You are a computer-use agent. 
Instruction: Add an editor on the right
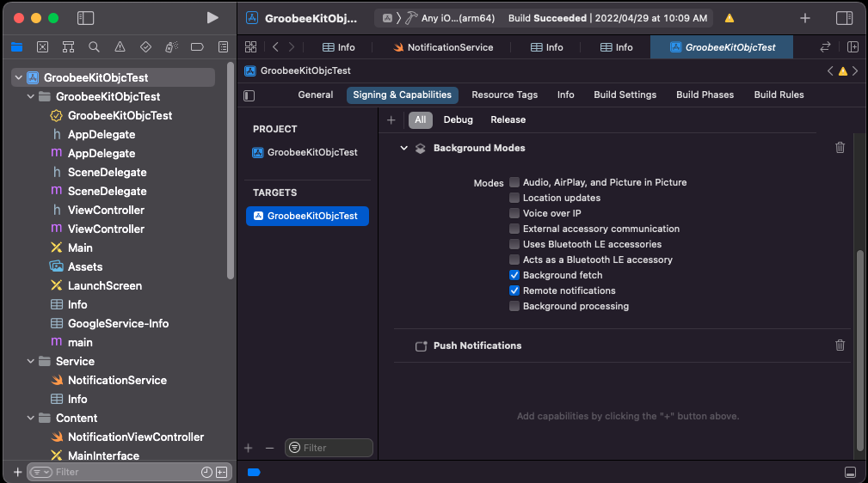853,47
